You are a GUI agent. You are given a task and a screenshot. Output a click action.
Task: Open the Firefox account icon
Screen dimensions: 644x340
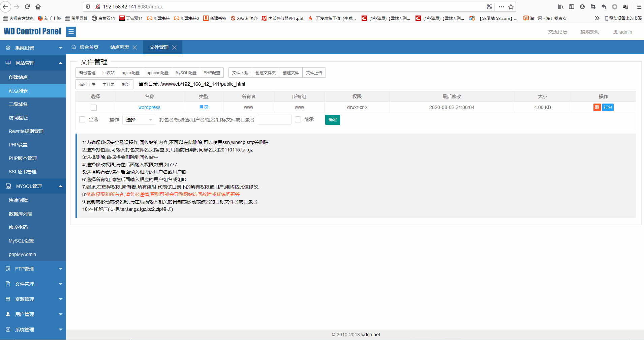pos(582,7)
